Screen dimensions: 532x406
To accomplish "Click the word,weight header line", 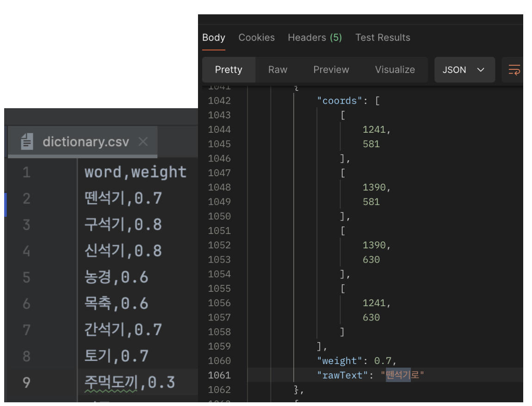I will pos(136,172).
